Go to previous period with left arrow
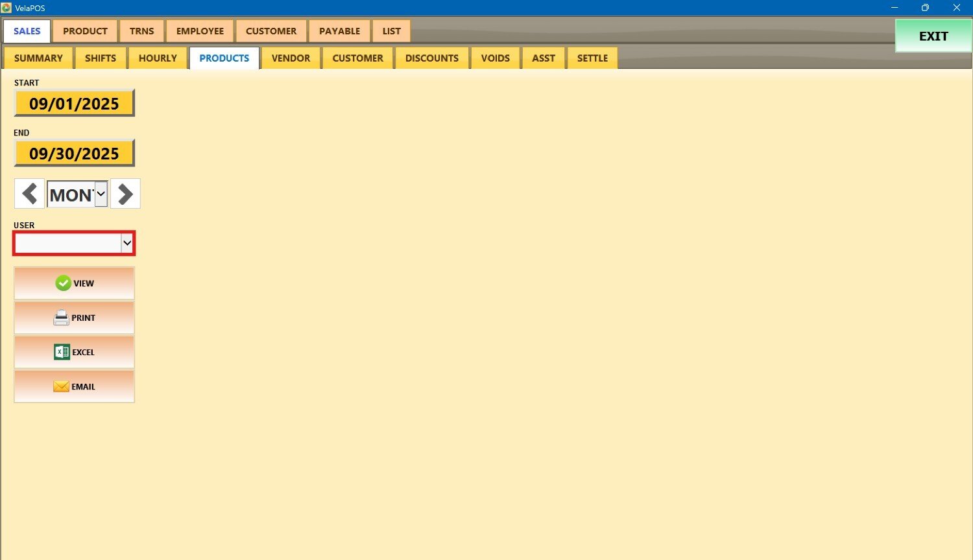 tap(29, 194)
